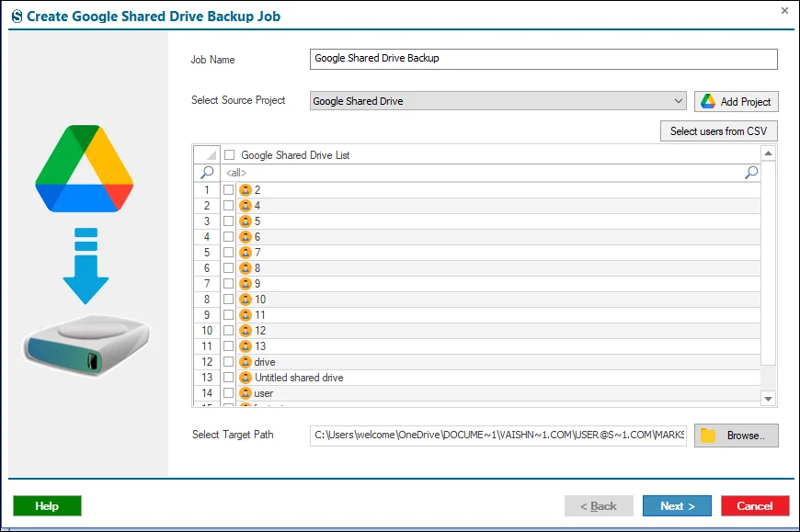Check the checkbox for drive 2
The height and width of the screenshot is (532, 800).
pyautogui.click(x=229, y=190)
